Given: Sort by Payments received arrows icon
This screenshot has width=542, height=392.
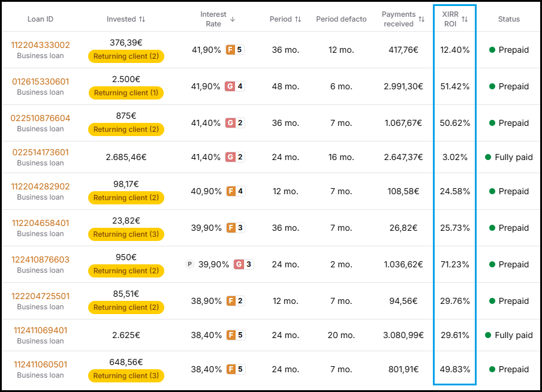Looking at the screenshot, I should coord(421,19).
